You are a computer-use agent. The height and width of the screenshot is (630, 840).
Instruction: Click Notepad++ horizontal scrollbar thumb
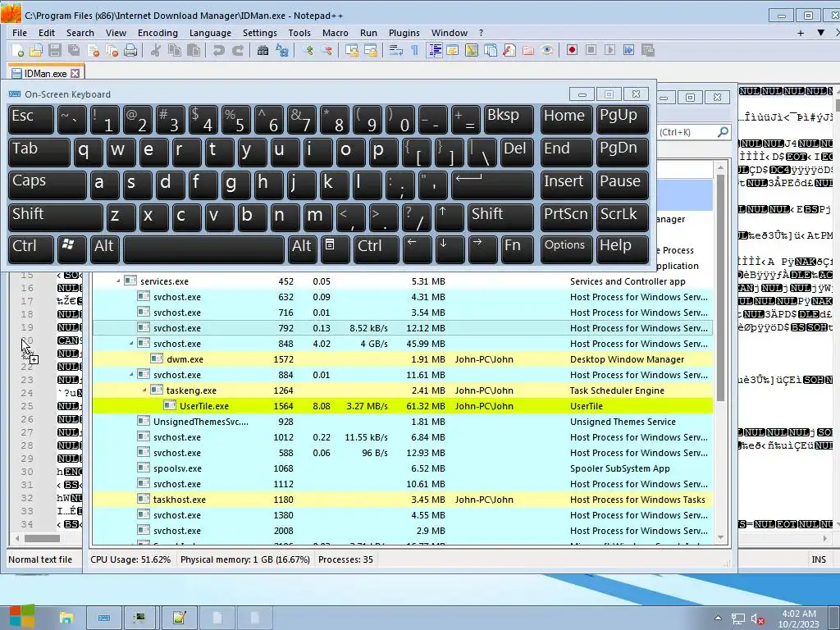(x=43, y=538)
